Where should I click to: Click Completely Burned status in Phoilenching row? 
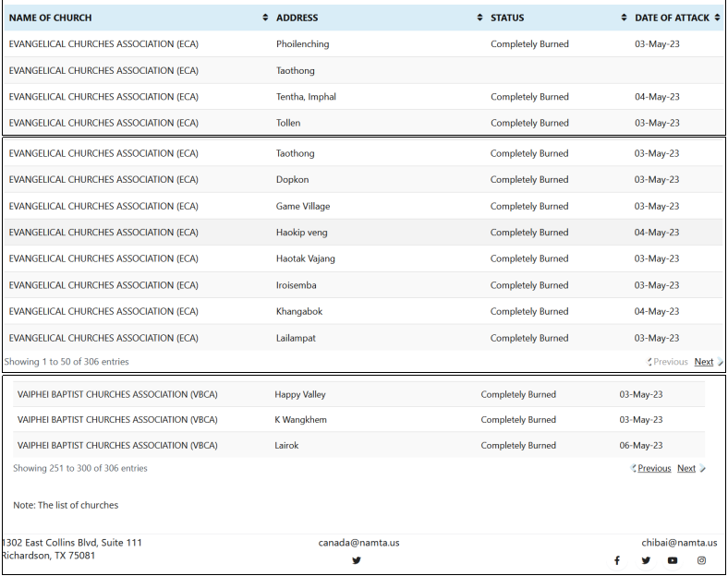click(529, 44)
